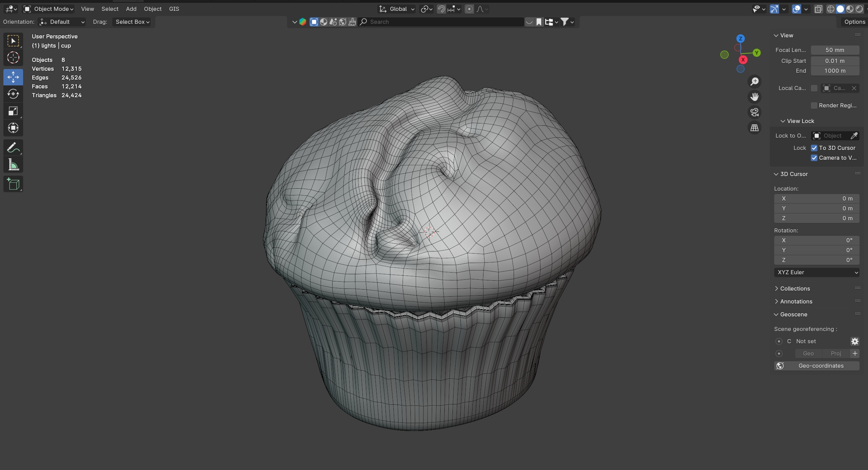Click the Options button
The width and height of the screenshot is (868, 470).
[x=854, y=22]
